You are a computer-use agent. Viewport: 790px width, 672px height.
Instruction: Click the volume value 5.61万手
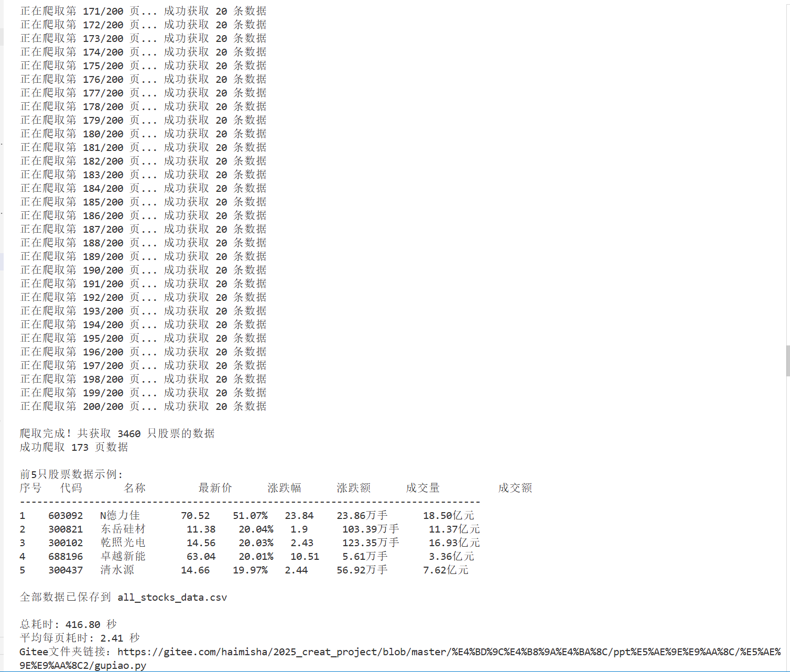[x=365, y=557]
